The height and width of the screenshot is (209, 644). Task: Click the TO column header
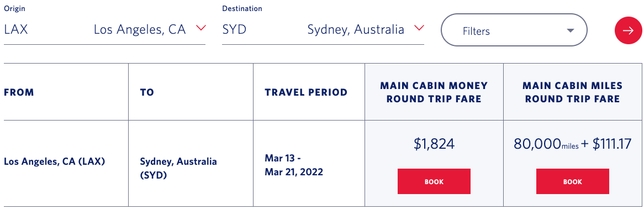point(146,92)
